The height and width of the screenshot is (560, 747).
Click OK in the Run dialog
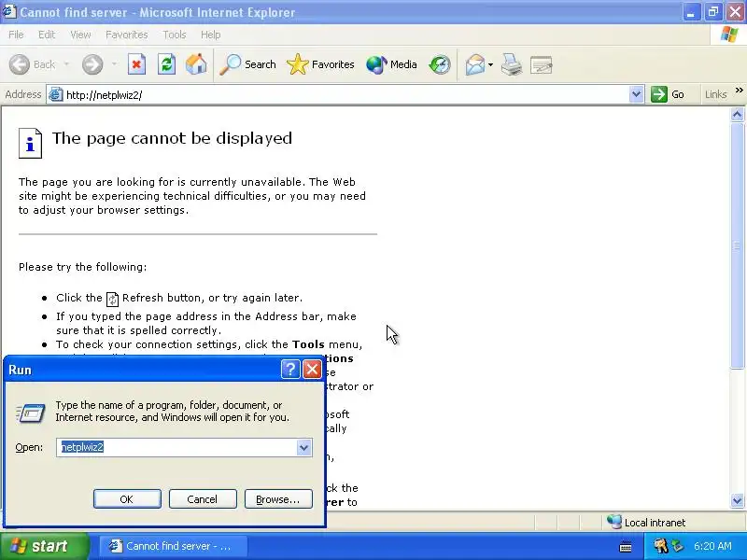(x=127, y=499)
